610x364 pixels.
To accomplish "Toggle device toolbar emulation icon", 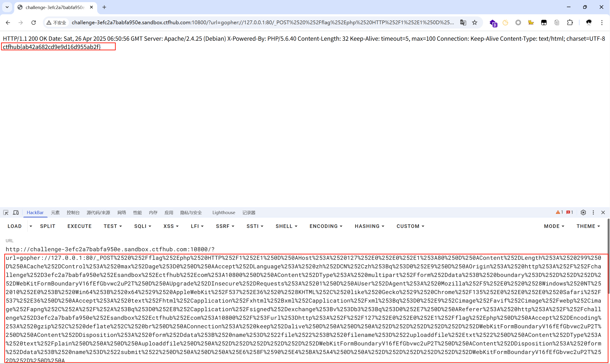I will coord(16,212).
